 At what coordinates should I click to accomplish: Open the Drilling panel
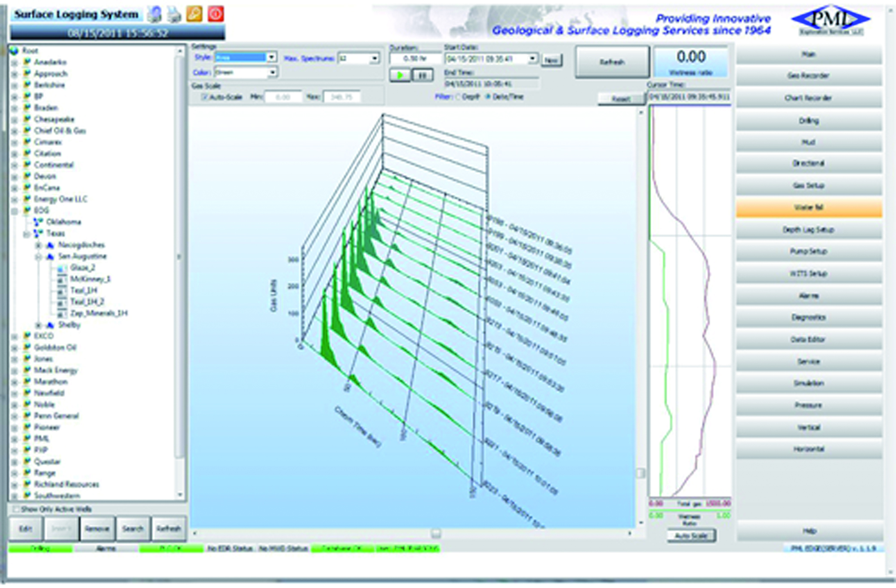tap(809, 121)
